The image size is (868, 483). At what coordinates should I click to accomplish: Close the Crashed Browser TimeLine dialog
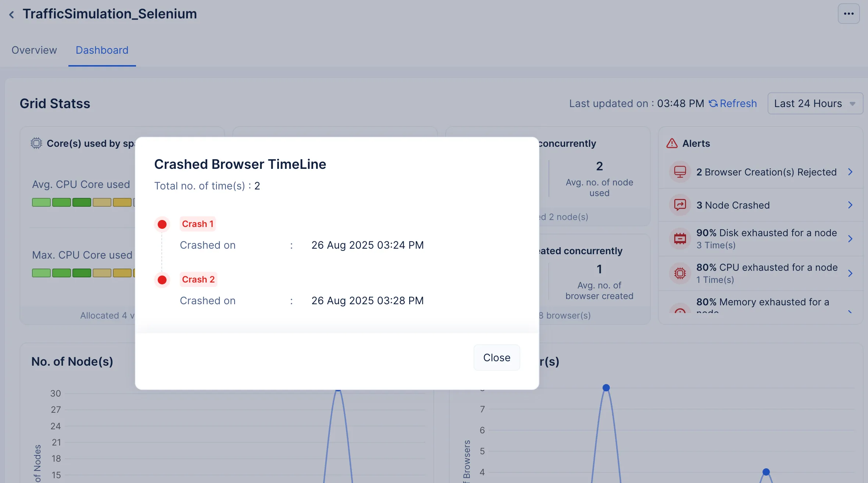[x=497, y=357]
